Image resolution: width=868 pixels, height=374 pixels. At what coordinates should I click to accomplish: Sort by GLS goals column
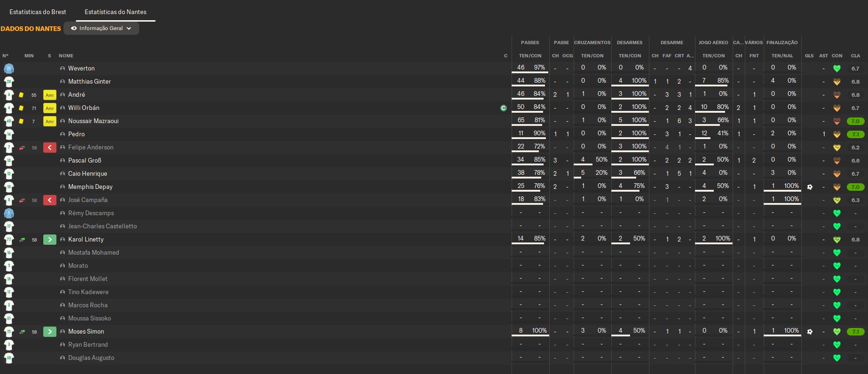[809, 55]
